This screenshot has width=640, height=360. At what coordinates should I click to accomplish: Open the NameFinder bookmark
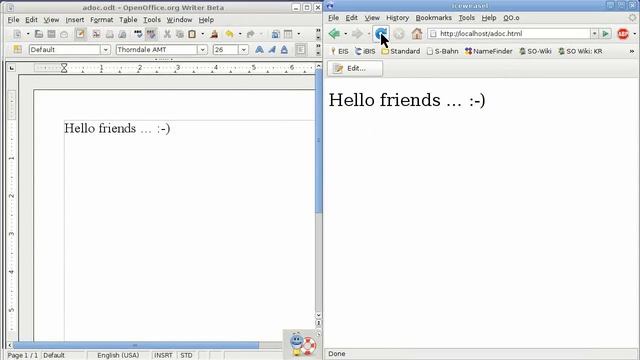(x=489, y=51)
